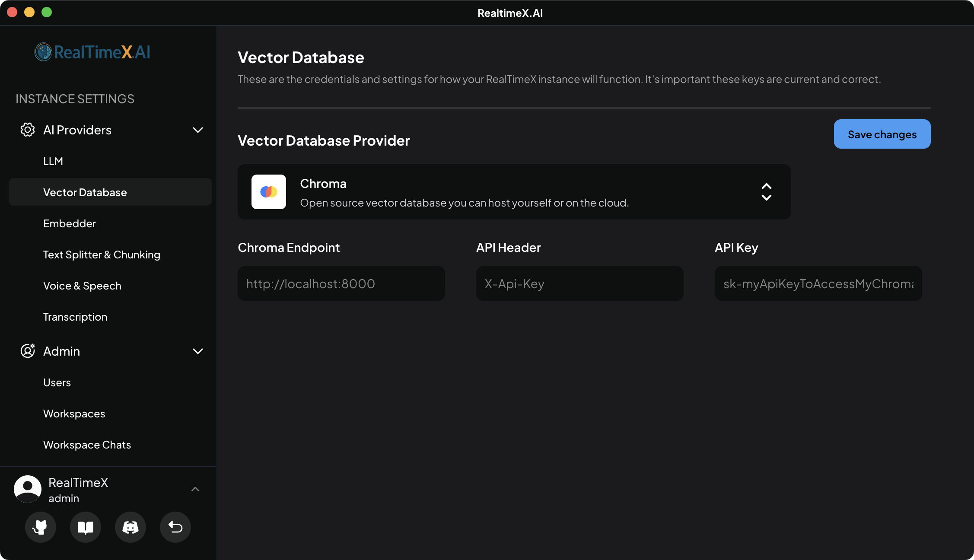The image size is (974, 560).
Task: Click the AI Providers gear icon
Action: [x=27, y=130]
